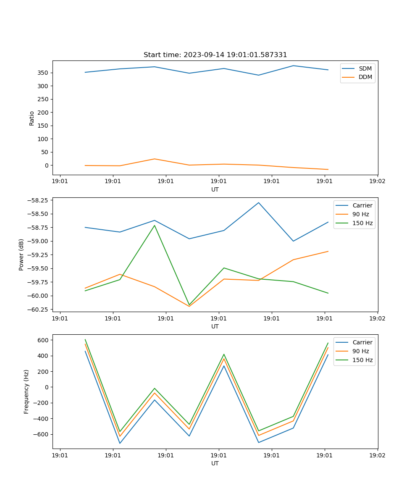Select Carrier in the Power chart legend

(362, 205)
